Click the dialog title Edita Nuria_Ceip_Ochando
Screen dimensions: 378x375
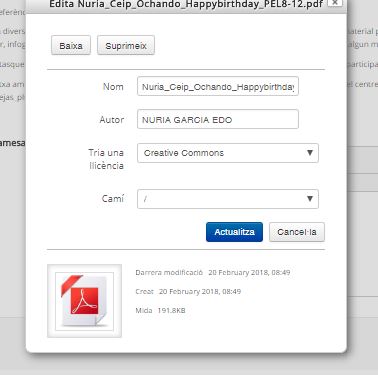pos(186,4)
